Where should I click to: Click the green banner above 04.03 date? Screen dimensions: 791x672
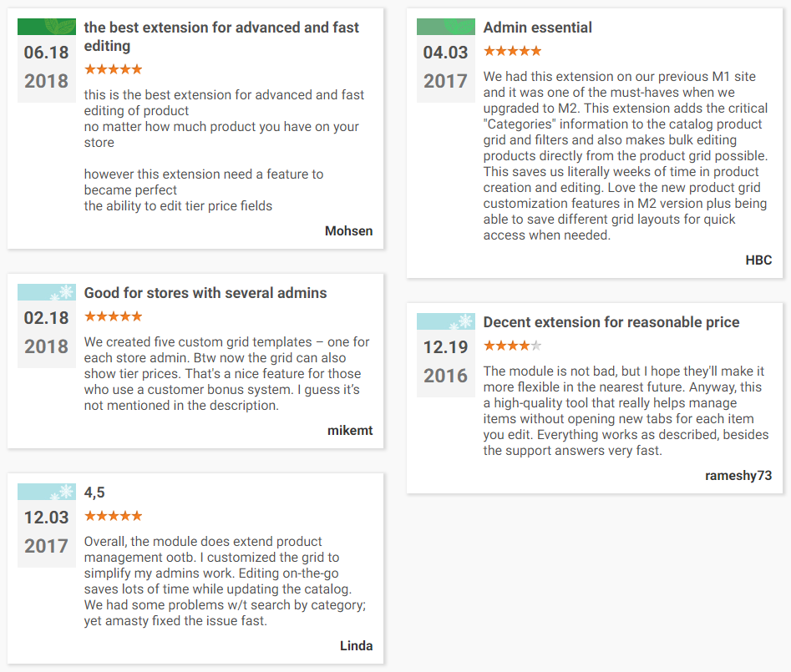click(x=446, y=27)
